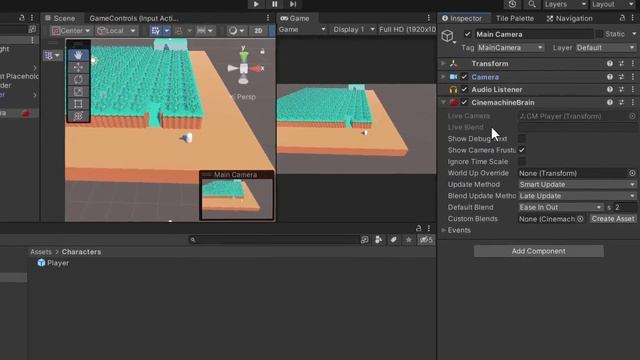
Task: Click the Project search field
Action: click(273, 240)
